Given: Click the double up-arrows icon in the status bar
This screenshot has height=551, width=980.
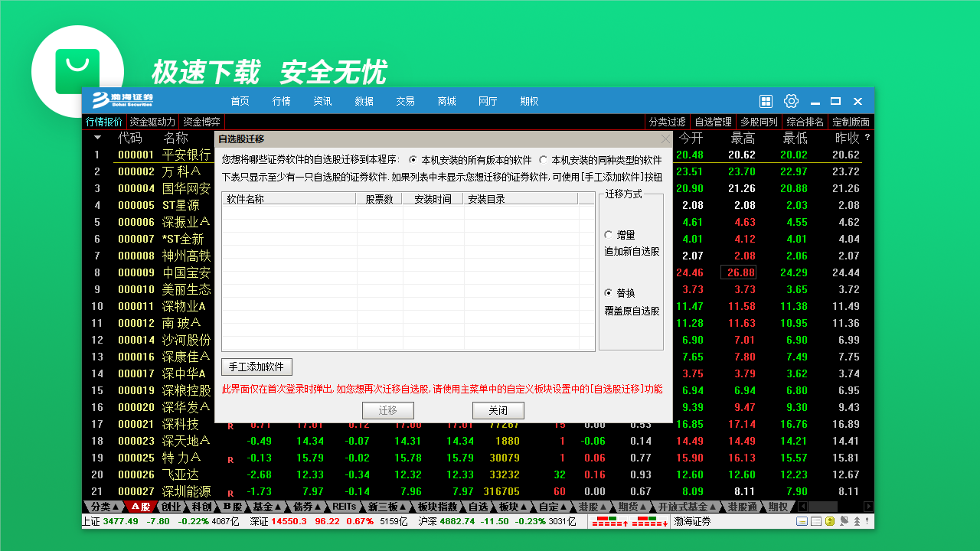Looking at the screenshot, I should click(x=857, y=521).
